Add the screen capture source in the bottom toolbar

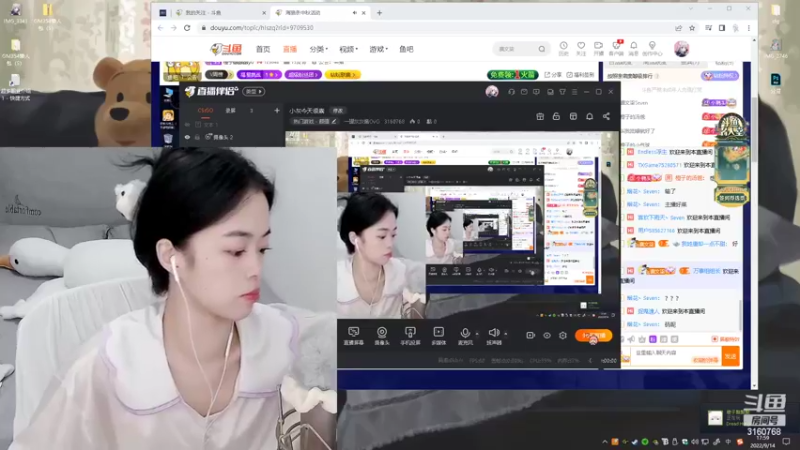coord(353,336)
